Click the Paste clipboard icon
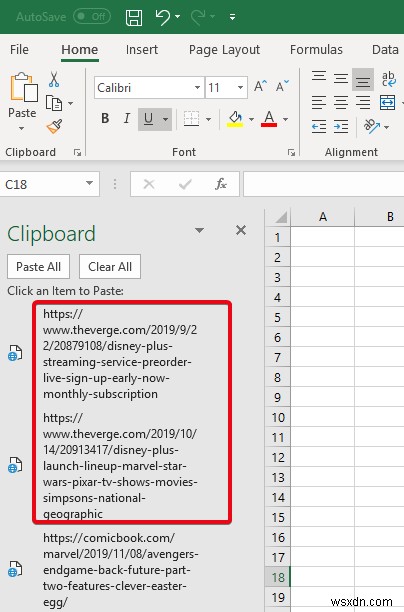 click(23, 87)
